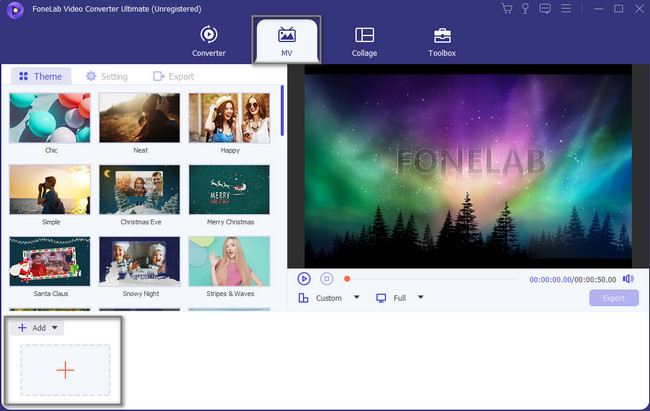
Task: Expand the Add dropdown arrow
Action: tap(55, 328)
